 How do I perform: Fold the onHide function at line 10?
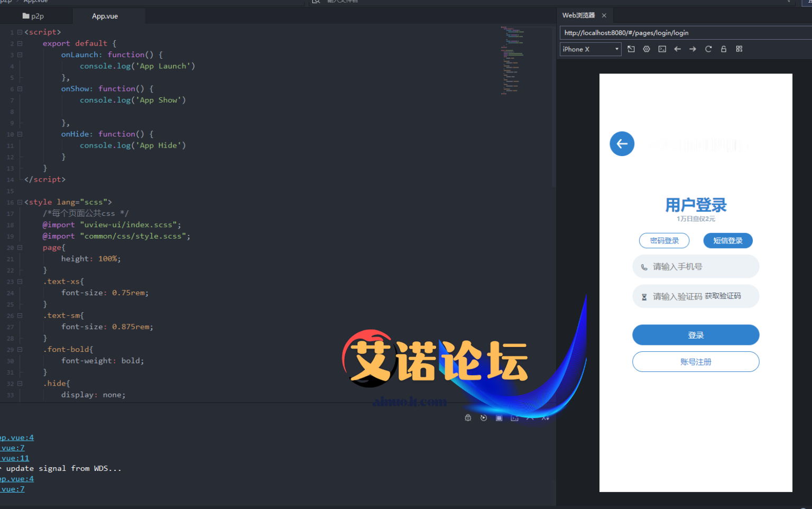[20, 134]
